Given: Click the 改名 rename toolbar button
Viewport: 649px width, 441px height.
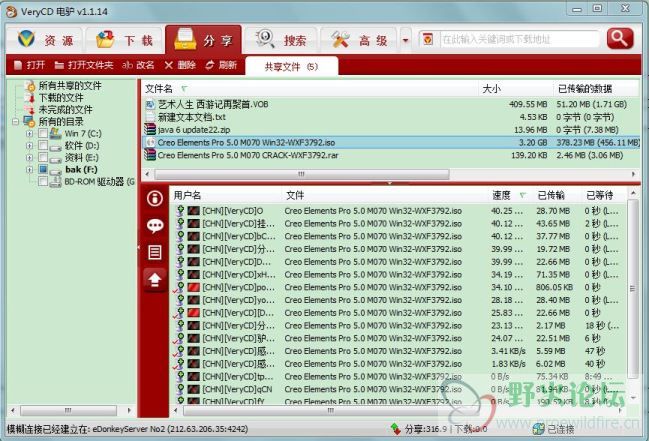Looking at the screenshot, I should pyautogui.click(x=138, y=65).
